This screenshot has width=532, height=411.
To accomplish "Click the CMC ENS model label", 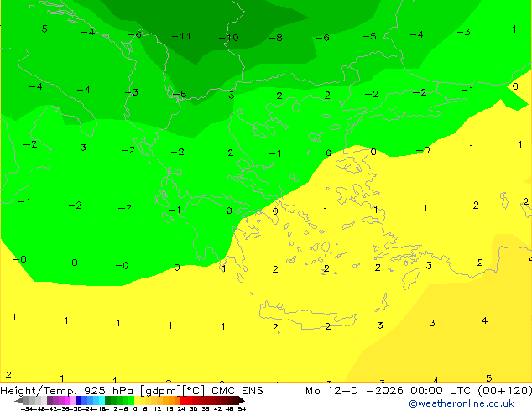I will tap(237, 391).
